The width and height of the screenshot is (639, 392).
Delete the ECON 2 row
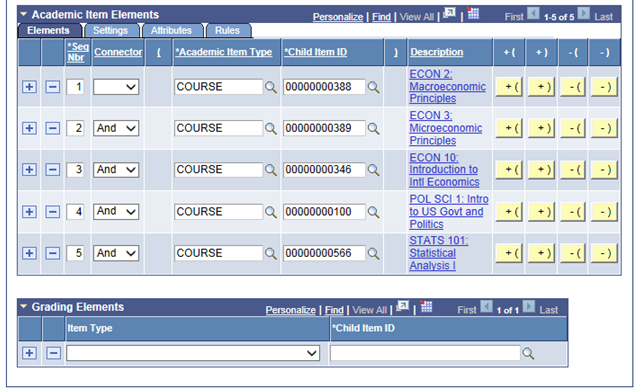point(53,87)
